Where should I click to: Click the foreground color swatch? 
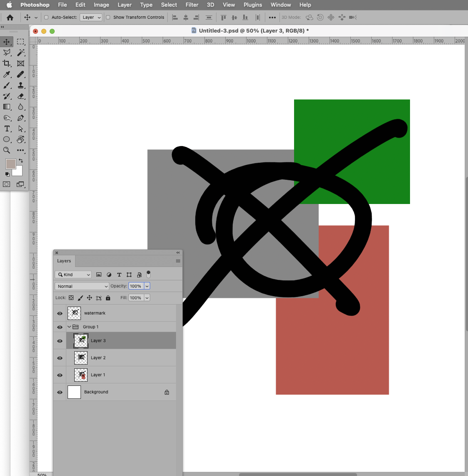pyautogui.click(x=10, y=164)
